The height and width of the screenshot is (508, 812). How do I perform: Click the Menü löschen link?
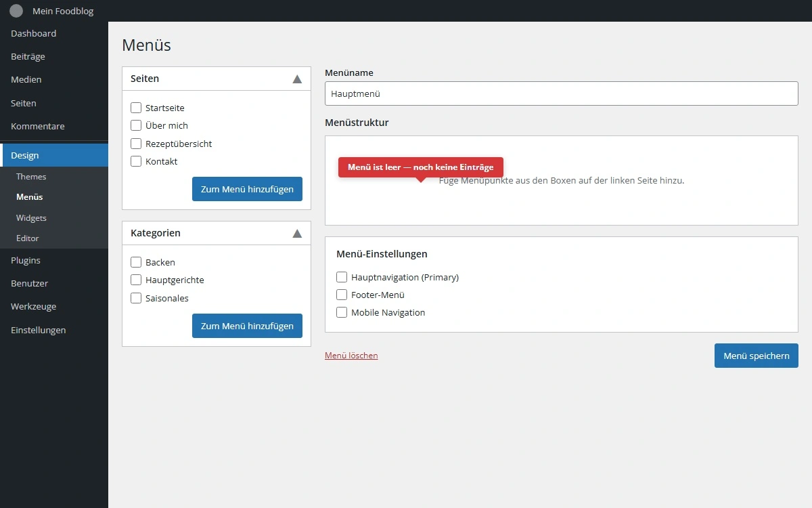(x=351, y=356)
